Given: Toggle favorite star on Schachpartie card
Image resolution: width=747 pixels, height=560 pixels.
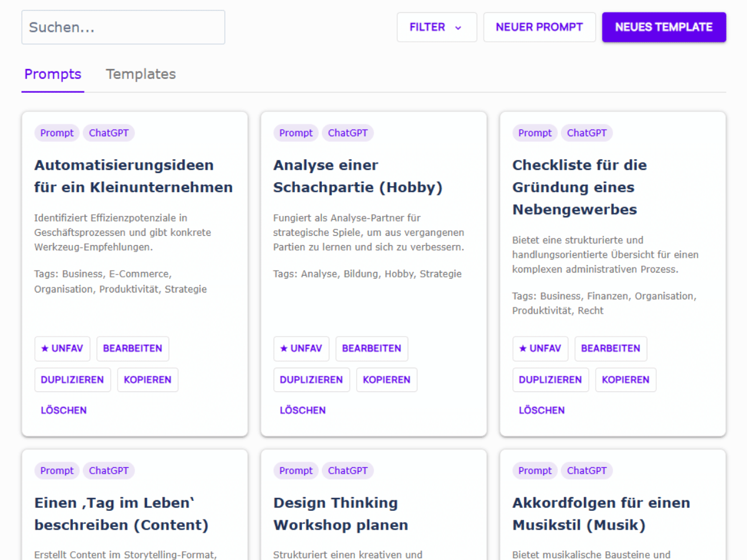Looking at the screenshot, I should (301, 348).
